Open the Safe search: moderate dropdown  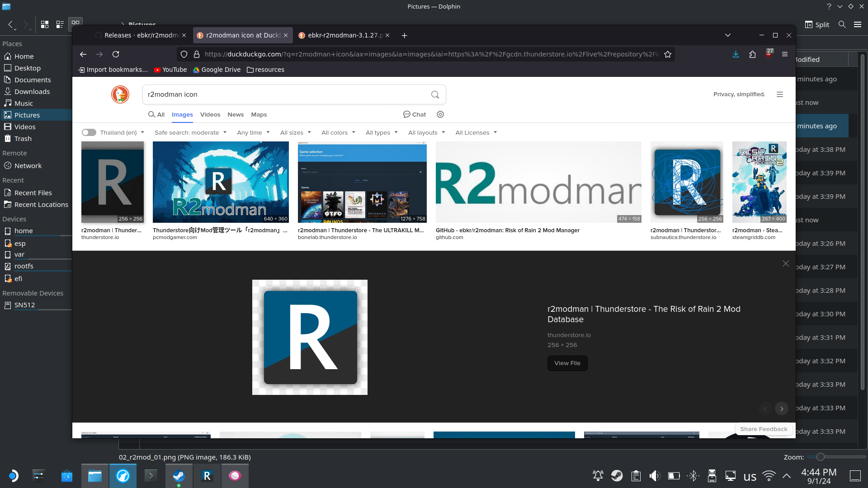(x=190, y=132)
